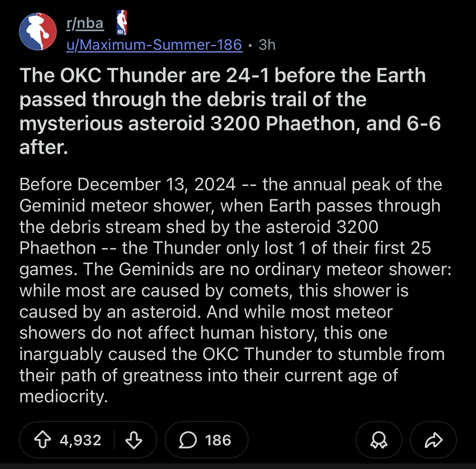Downvote the OKC Thunder post
The image size is (476, 469).
pyautogui.click(x=134, y=440)
